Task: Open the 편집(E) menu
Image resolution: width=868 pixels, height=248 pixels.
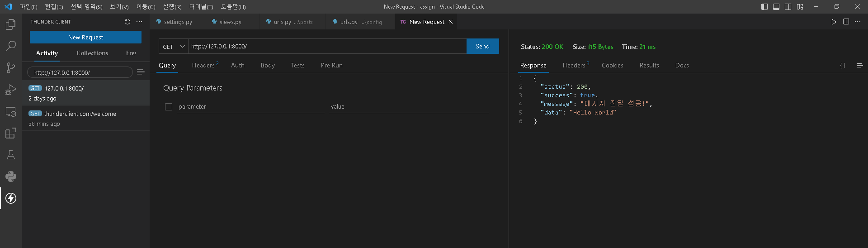Action: [54, 7]
